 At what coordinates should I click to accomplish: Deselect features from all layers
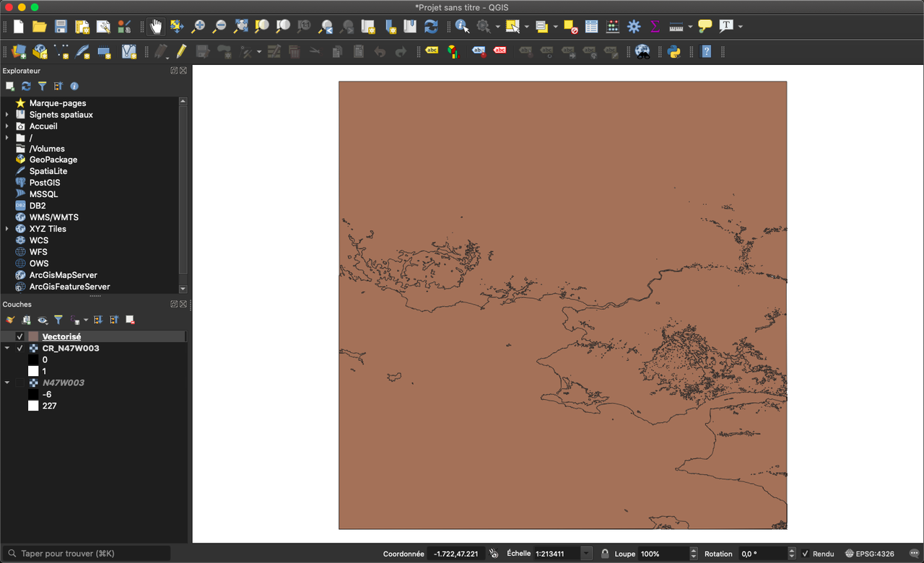pos(570,27)
